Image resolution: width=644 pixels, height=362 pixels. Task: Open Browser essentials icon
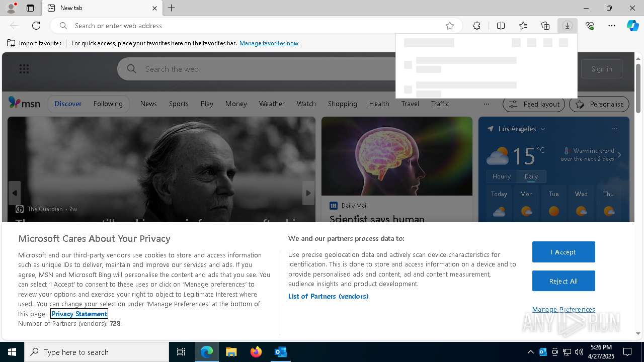click(590, 26)
